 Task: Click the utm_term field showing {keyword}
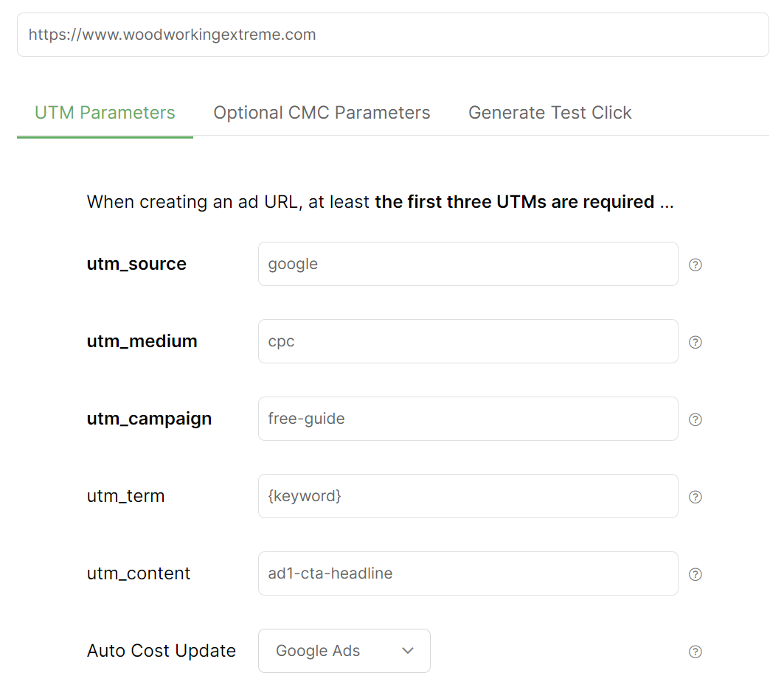pos(468,496)
